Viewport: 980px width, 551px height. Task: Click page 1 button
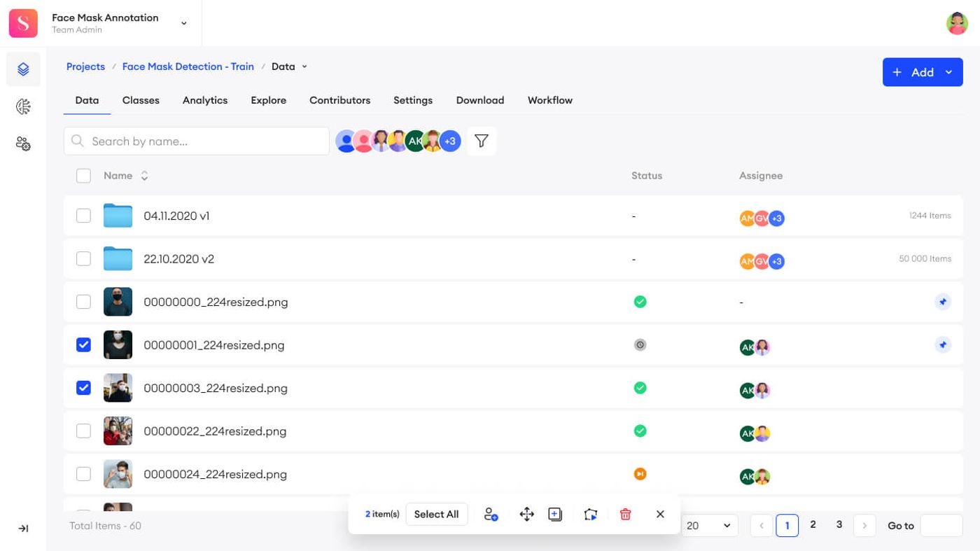[787, 526]
